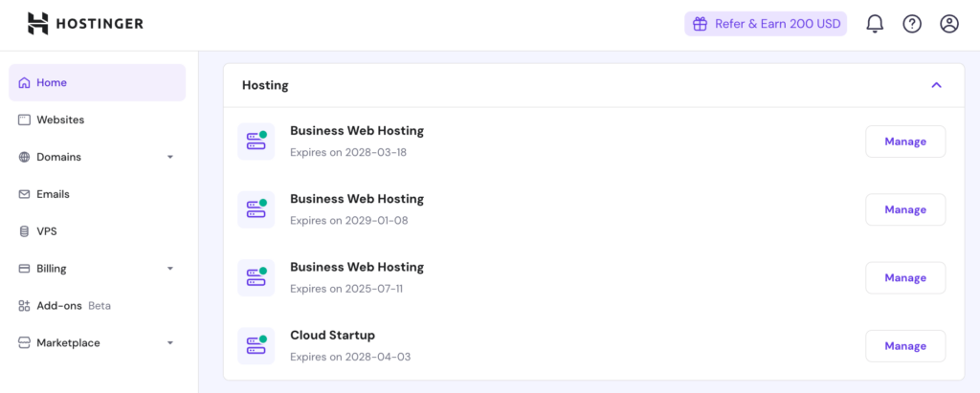
Task: Click the Hostinger logo
Action: point(85,24)
